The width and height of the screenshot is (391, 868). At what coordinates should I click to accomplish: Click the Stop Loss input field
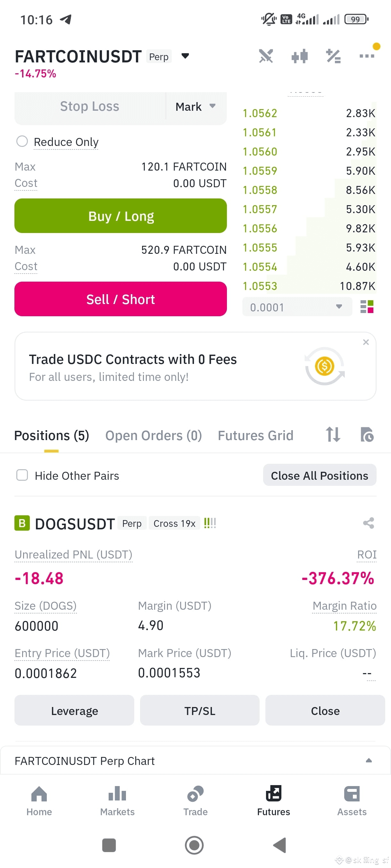point(90,107)
